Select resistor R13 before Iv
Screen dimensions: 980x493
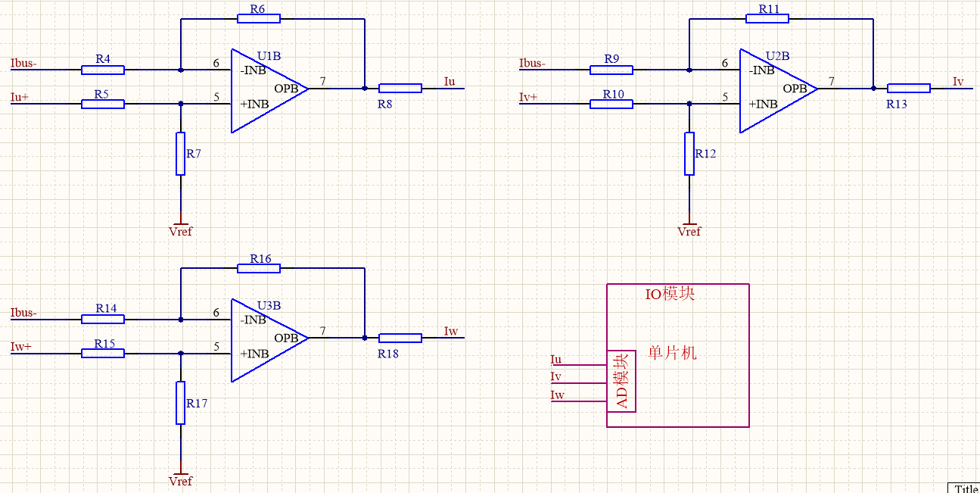tap(909, 88)
